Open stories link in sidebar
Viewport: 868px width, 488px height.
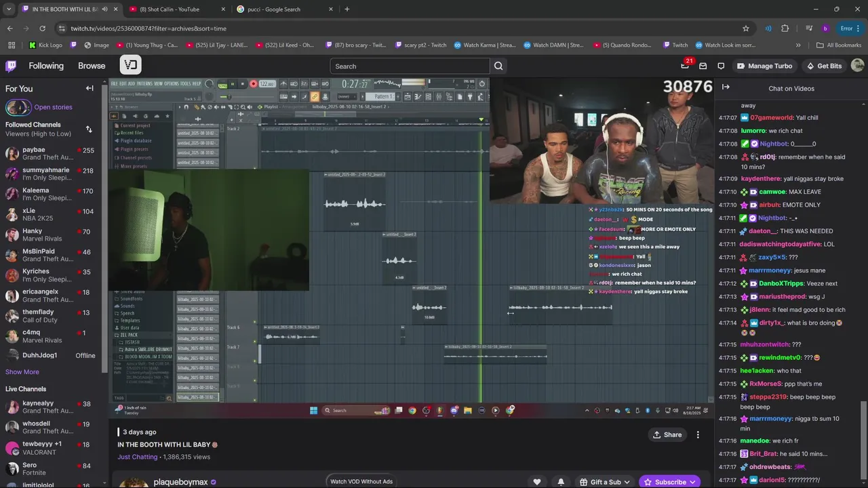53,107
